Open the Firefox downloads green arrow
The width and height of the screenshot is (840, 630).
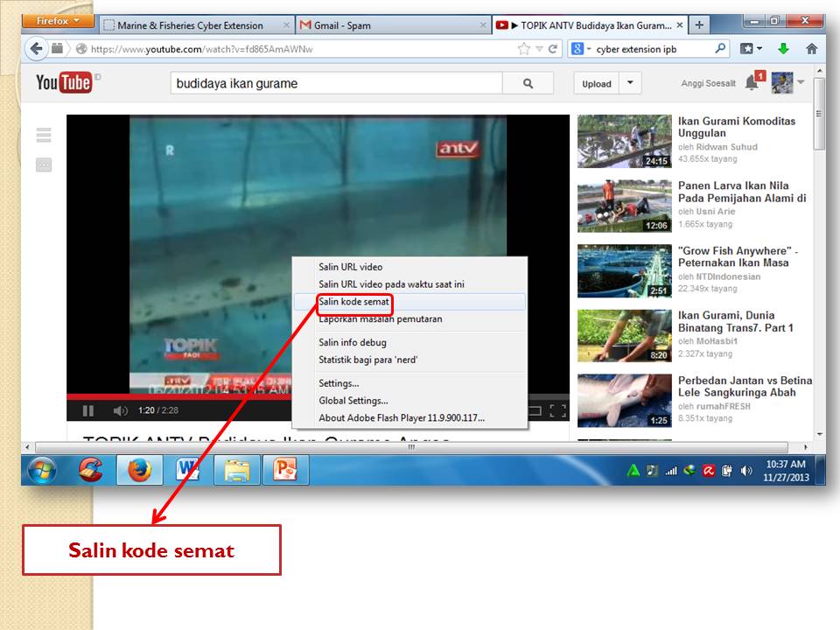coord(783,49)
